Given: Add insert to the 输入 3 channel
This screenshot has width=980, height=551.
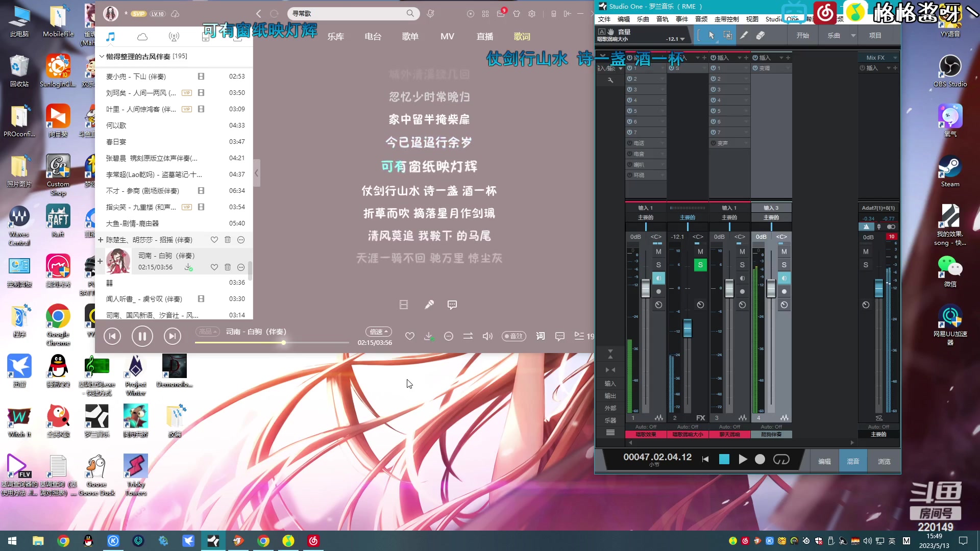Looking at the screenshot, I should (788, 58).
